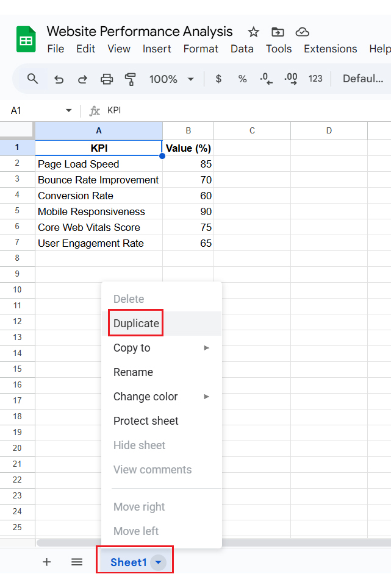Click the redo arrow icon
Screen dimensions: 391x588
(82, 79)
